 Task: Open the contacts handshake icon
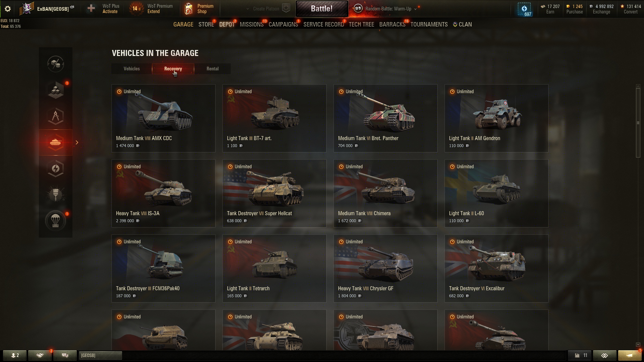(40, 355)
